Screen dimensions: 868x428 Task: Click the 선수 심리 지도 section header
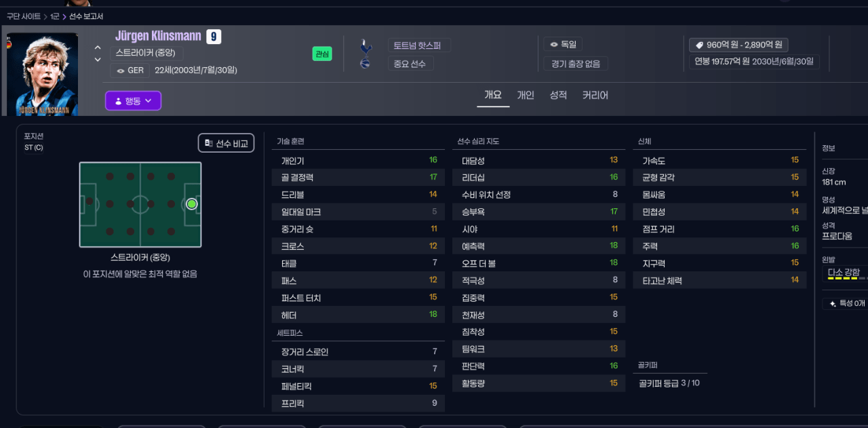[478, 142]
